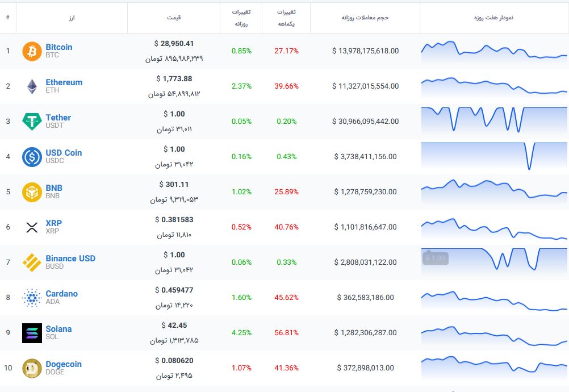Screen dimensions: 569x392
Task: Click Solana price $ 42.45
Action: pos(174,325)
